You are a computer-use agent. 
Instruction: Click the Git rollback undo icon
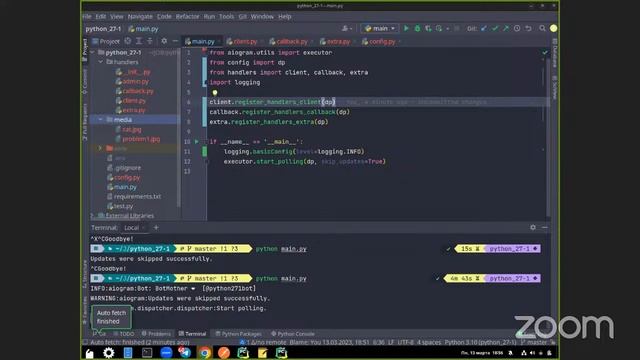coord(529,28)
